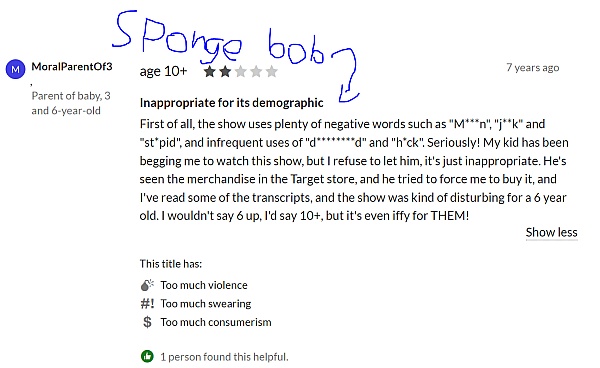Click the second filled rating star
The height and width of the screenshot is (368, 600).
coord(225,72)
